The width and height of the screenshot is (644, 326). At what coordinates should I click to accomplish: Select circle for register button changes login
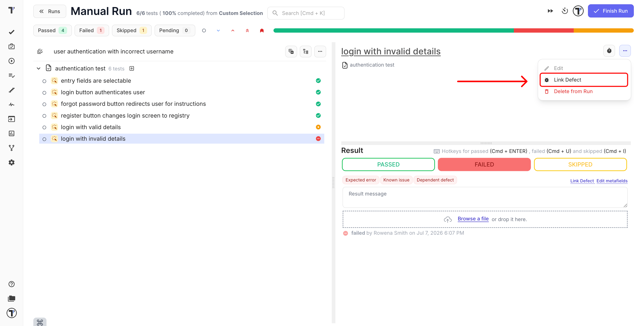coord(44,116)
